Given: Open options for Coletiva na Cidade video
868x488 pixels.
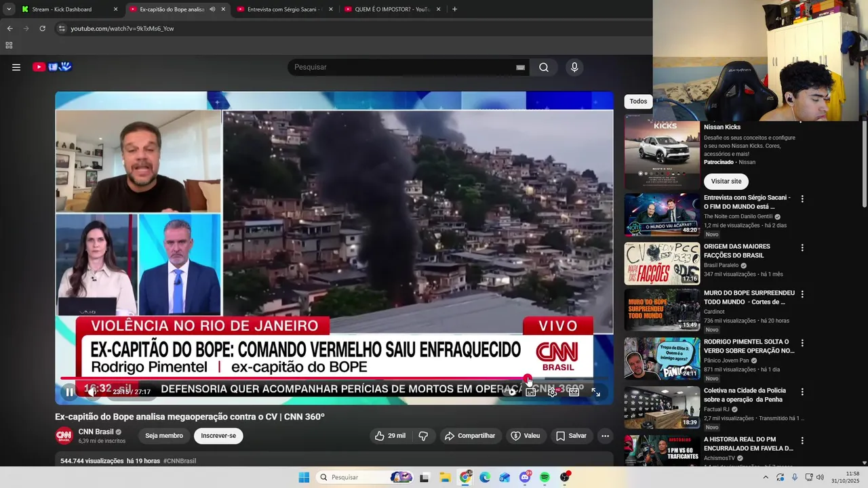Looking at the screenshot, I should [x=802, y=392].
